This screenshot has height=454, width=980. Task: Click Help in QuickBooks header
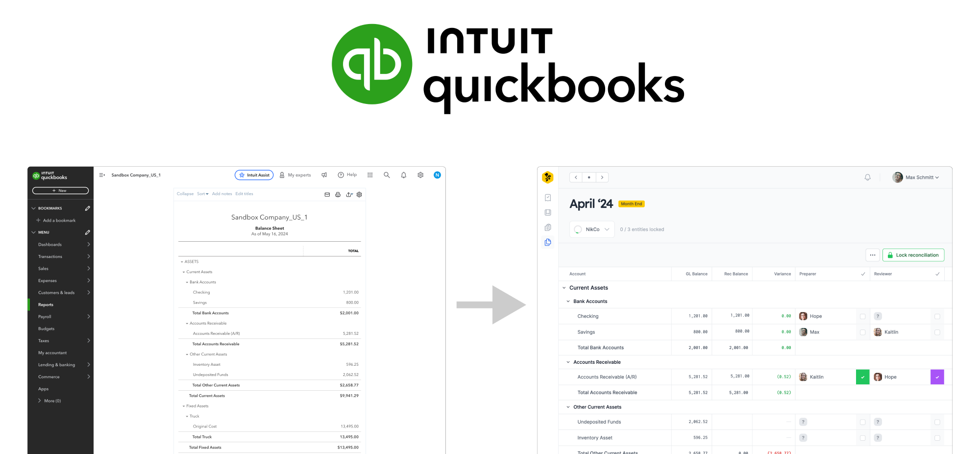pos(347,175)
